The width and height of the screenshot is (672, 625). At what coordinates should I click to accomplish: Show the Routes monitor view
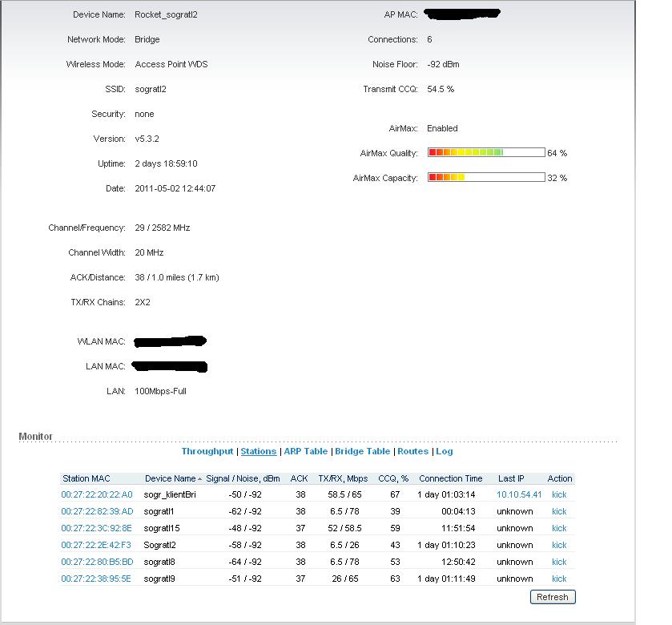click(x=412, y=451)
